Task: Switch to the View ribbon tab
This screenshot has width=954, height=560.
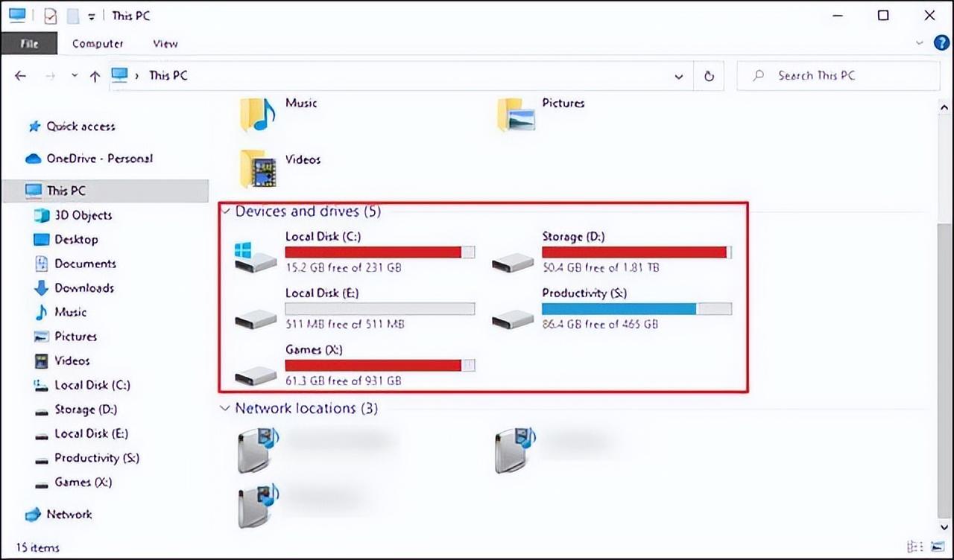Action: click(165, 43)
